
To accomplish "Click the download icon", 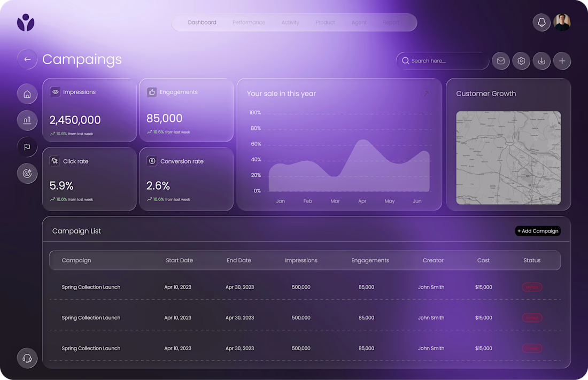I will (541, 61).
